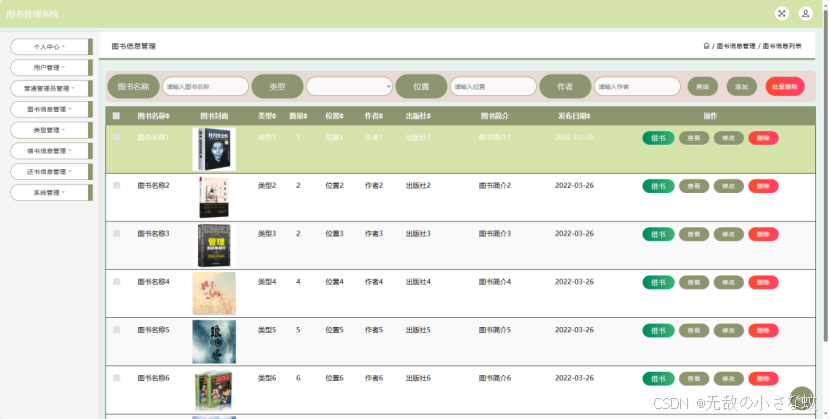Click 修改 for 图书名称5
The image size is (829, 419).
(729, 330)
